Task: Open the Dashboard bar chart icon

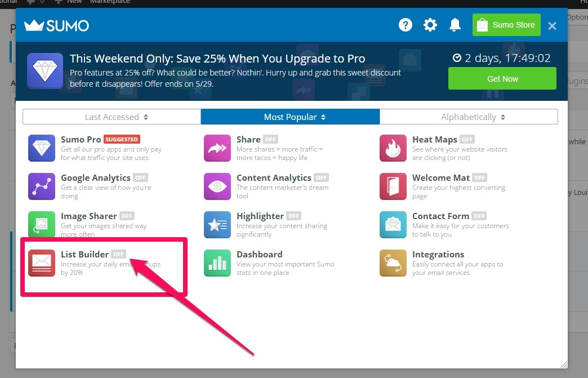Action: click(217, 263)
